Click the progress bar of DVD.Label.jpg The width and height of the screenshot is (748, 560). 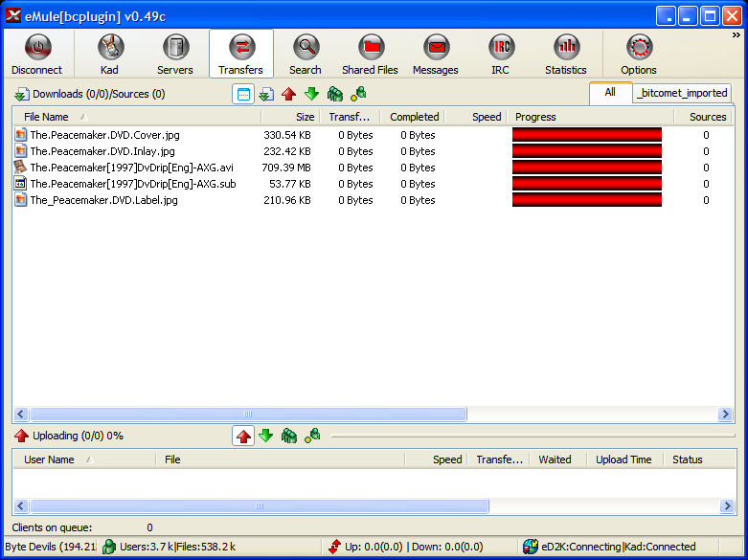click(x=587, y=200)
